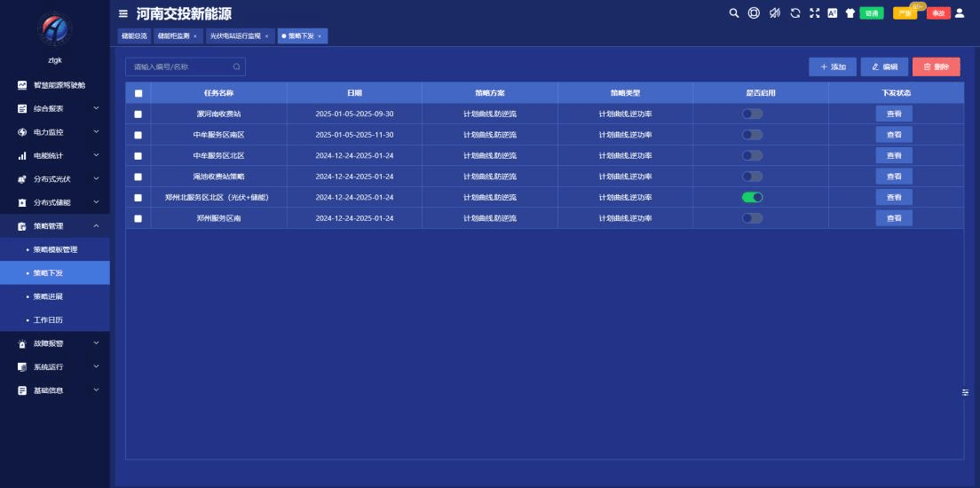Refresh the page with circular arrows icon
The image size is (980, 488).
pos(795,12)
